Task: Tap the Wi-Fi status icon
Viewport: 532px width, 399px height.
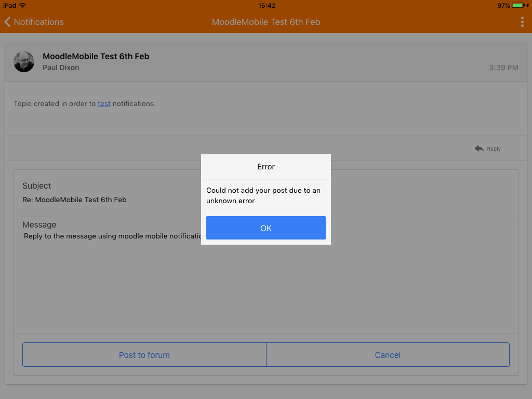Action: [x=23, y=5]
